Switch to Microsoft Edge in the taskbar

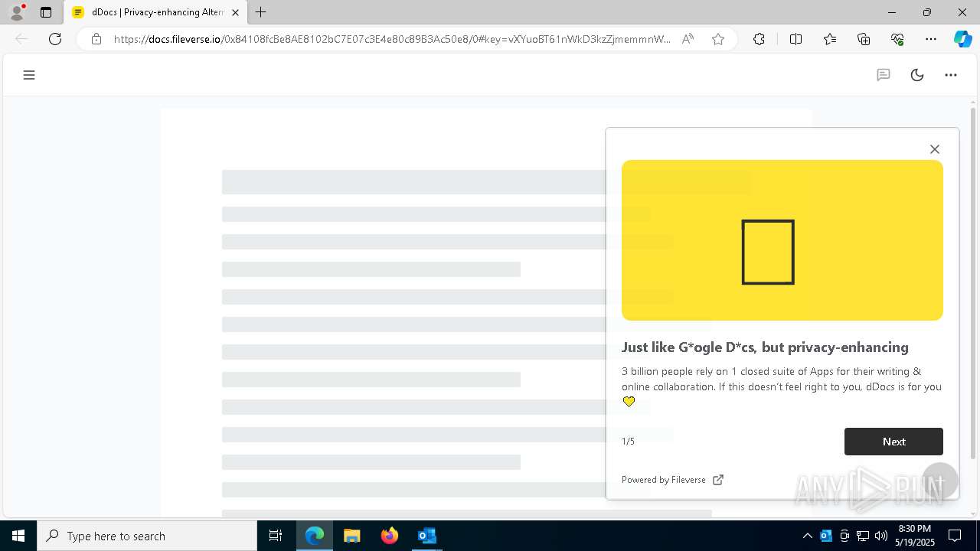click(x=315, y=536)
